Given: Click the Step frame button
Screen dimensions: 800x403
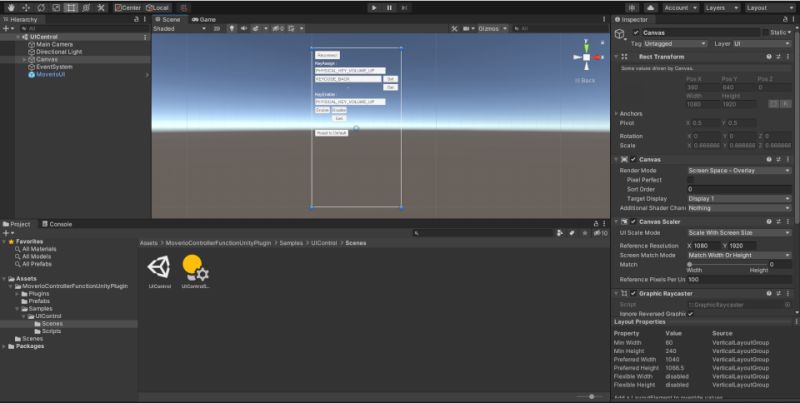Looking at the screenshot, I should (404, 8).
